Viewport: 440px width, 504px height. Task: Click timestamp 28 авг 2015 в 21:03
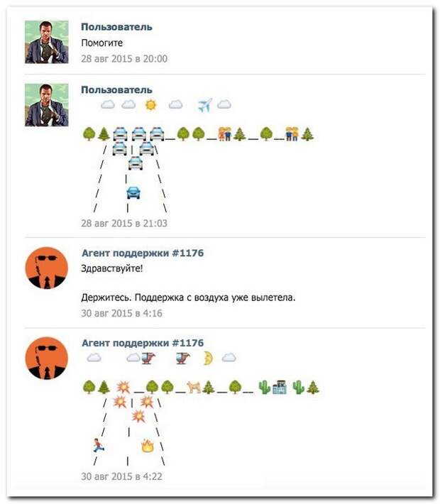124,224
